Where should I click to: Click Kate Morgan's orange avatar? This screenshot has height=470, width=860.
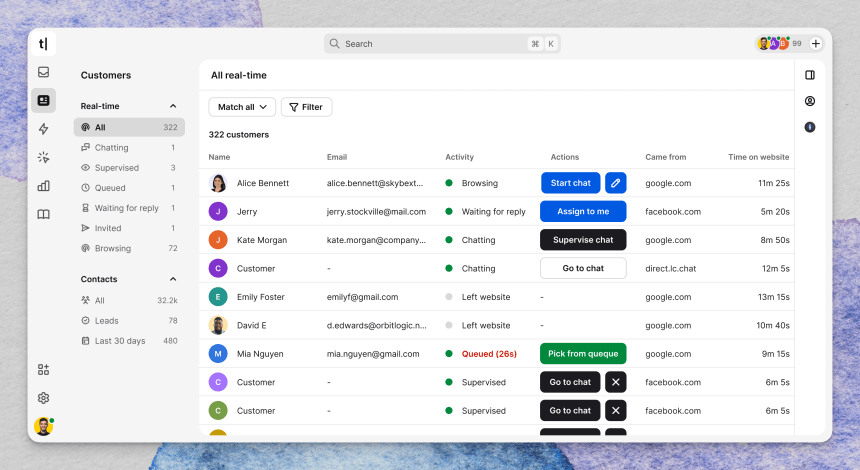218,240
